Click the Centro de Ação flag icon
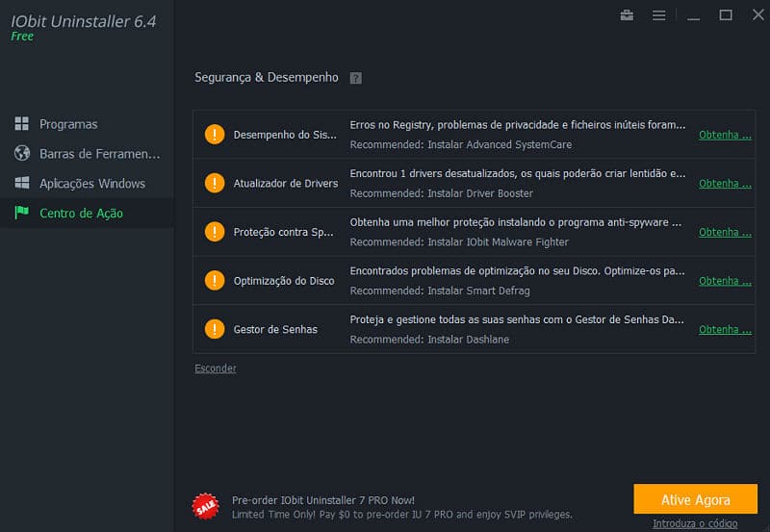This screenshot has width=770, height=532. [21, 213]
